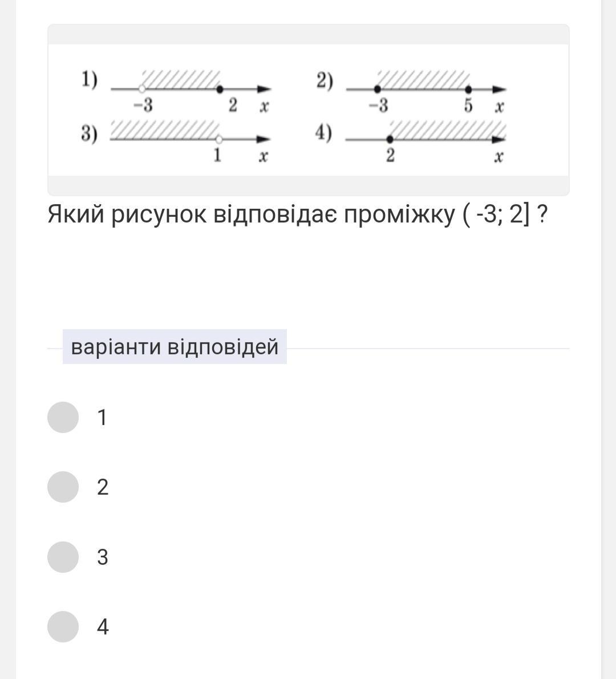The image size is (616, 679).
Task: Click the filled dot at 5 in diagram 2
Action: [468, 90]
